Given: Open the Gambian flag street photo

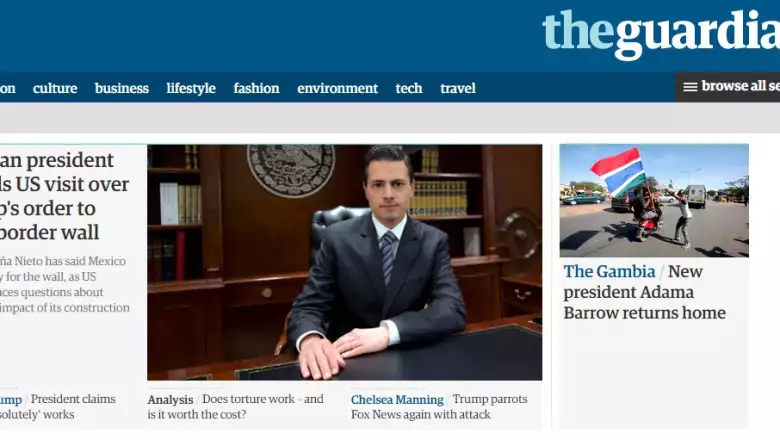Looking at the screenshot, I should click(654, 200).
